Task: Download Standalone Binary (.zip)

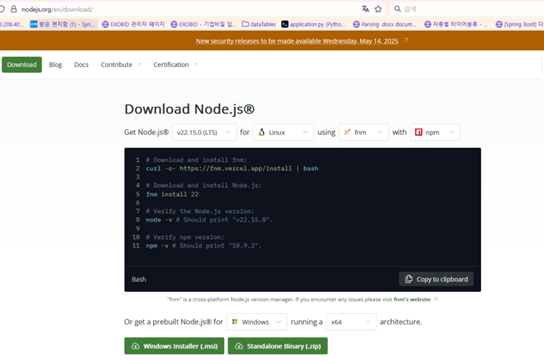Action: 278,346
